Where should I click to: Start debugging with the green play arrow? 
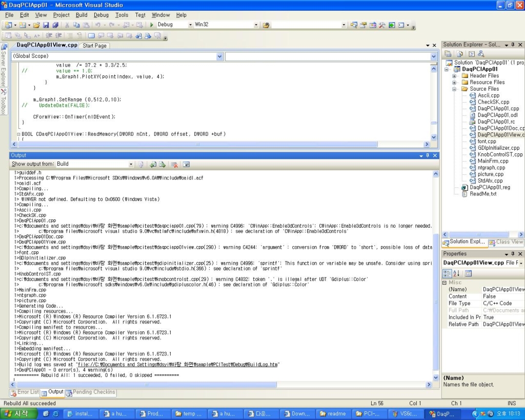pos(151,25)
